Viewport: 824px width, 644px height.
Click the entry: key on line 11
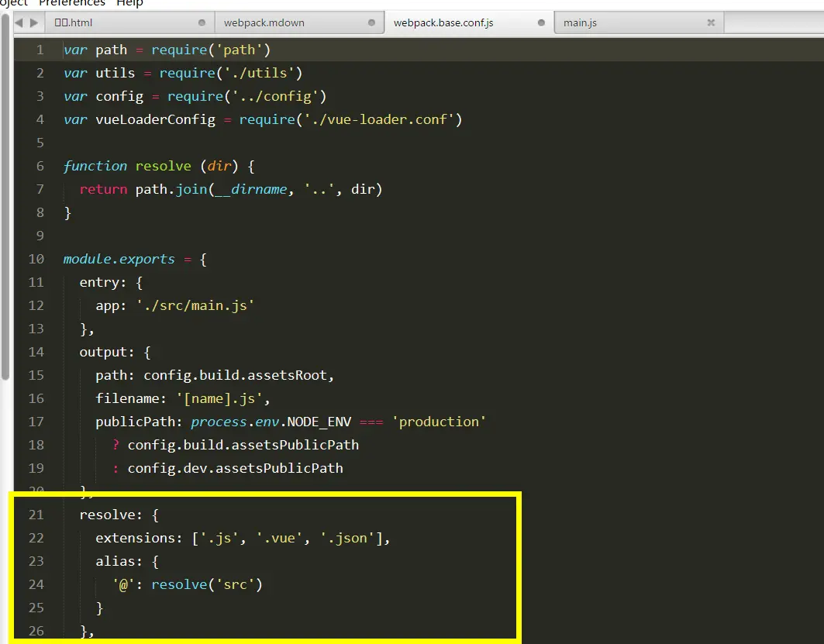(x=103, y=282)
